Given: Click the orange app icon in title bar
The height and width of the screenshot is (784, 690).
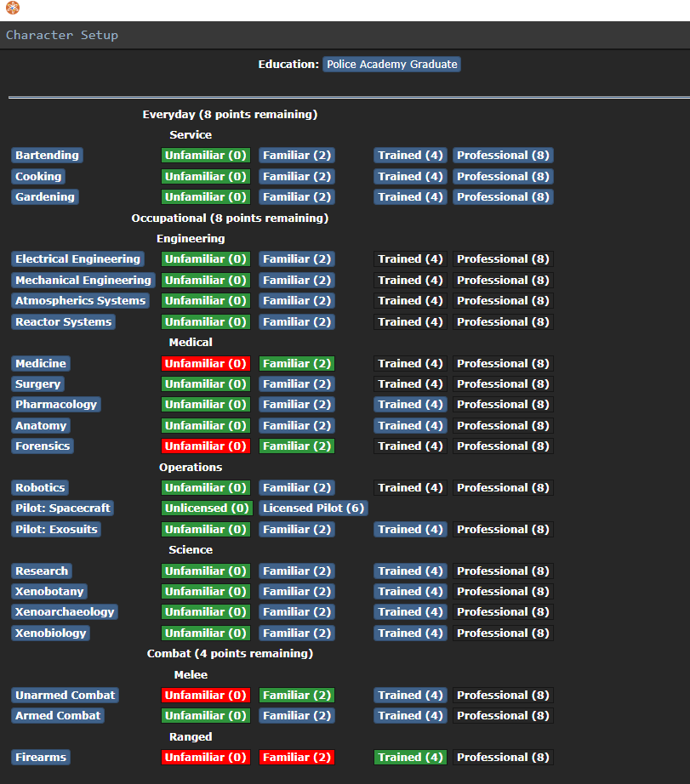Looking at the screenshot, I should click(x=11, y=9).
